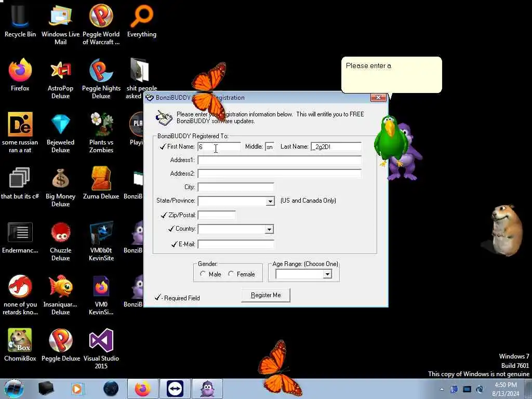The width and height of the screenshot is (532, 399).
Task: Click the green Peedy parrot character
Action: click(390, 140)
